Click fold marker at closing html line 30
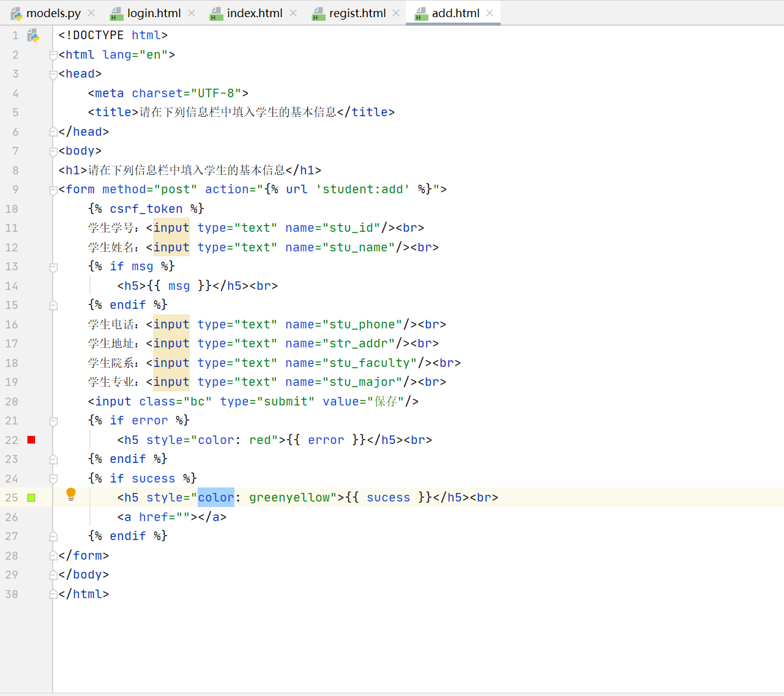 pos(53,594)
